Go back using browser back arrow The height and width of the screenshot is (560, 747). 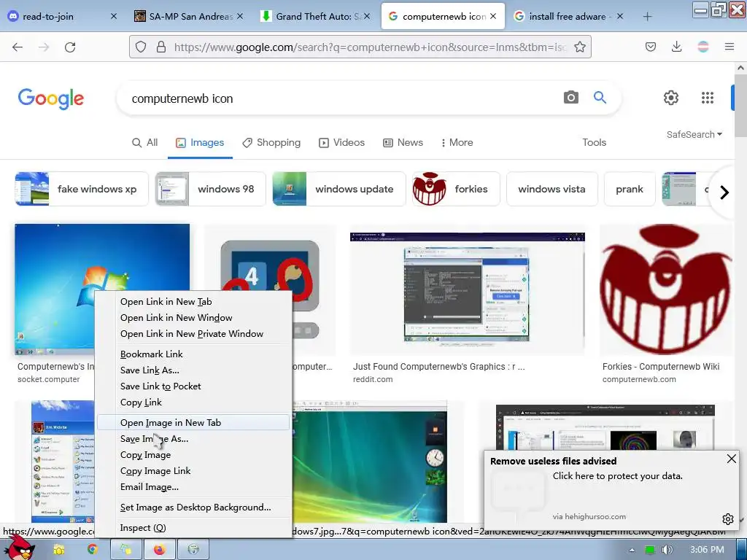[x=18, y=47]
